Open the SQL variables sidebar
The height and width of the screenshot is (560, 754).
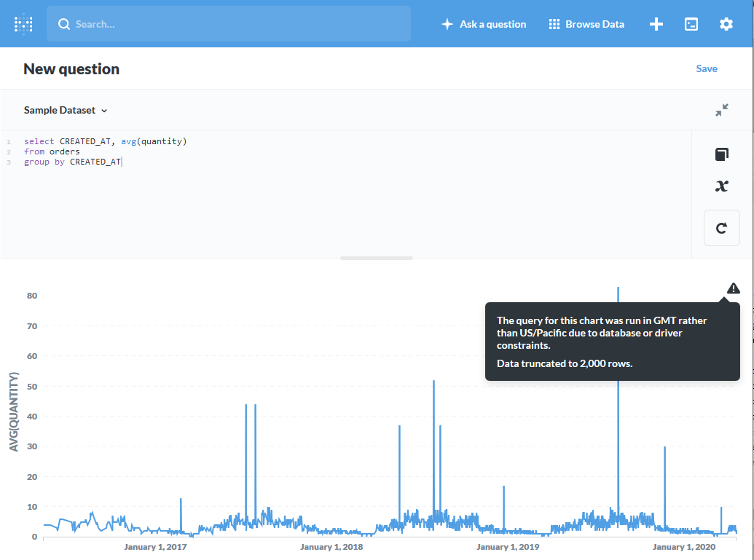pos(722,186)
